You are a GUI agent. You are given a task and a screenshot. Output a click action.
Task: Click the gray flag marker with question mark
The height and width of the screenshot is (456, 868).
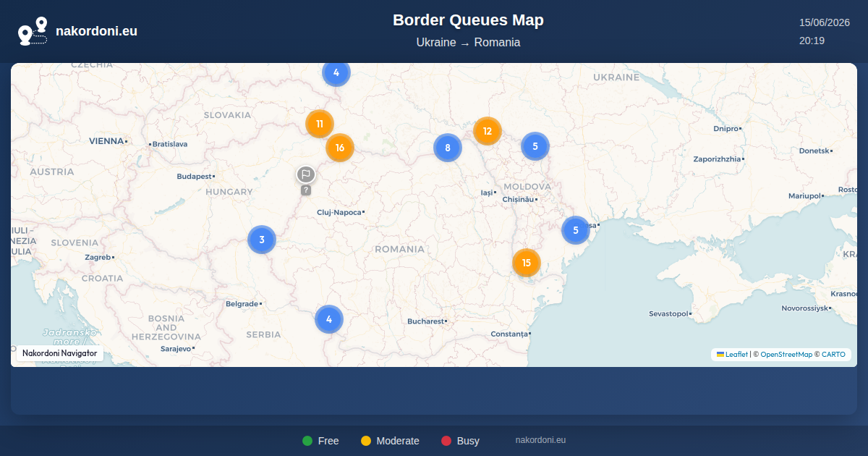pos(306,180)
